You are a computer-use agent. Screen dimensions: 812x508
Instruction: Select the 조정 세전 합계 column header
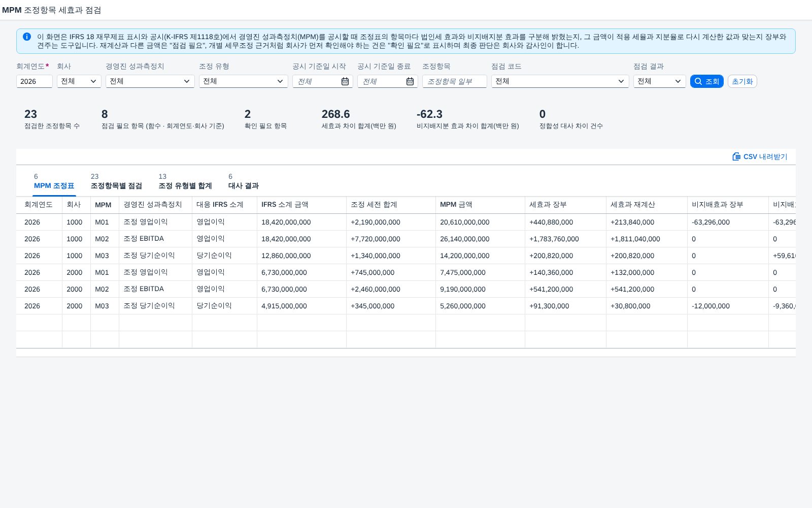391,205
